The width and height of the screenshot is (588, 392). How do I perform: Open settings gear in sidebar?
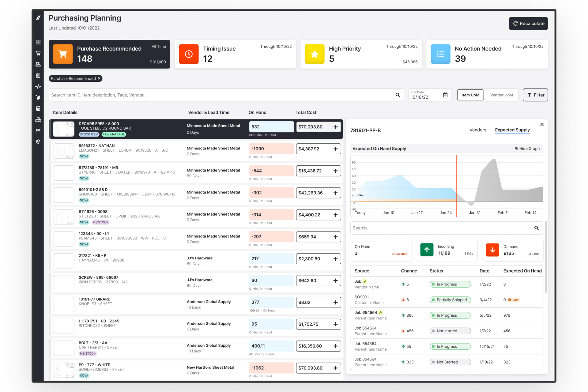tap(38, 142)
